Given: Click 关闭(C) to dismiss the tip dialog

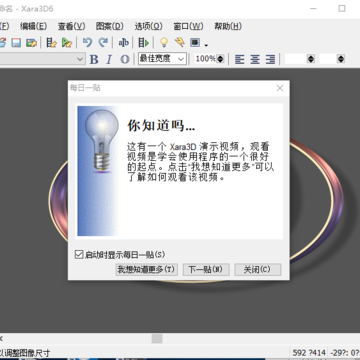Looking at the screenshot, I should point(257,269).
